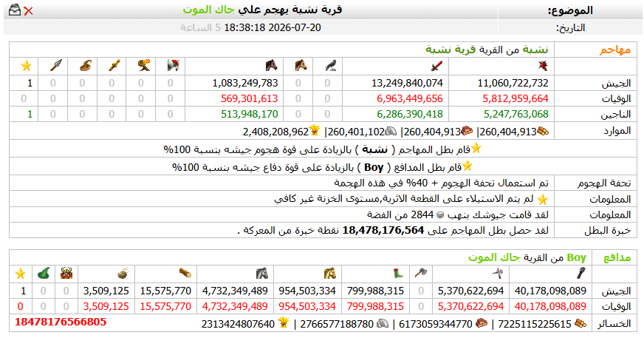Click the archive report box icon
Viewport: 644px width, 338px height.
(x=15, y=10)
